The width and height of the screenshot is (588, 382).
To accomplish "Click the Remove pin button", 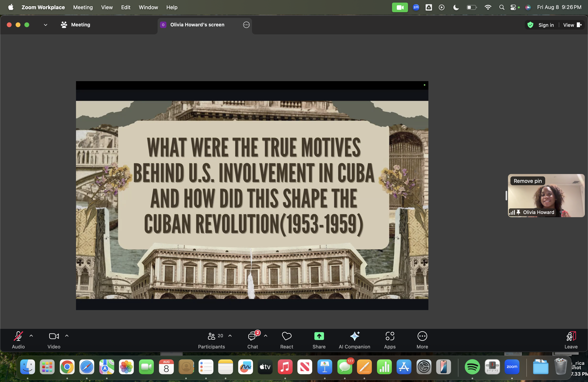I will [x=527, y=181].
